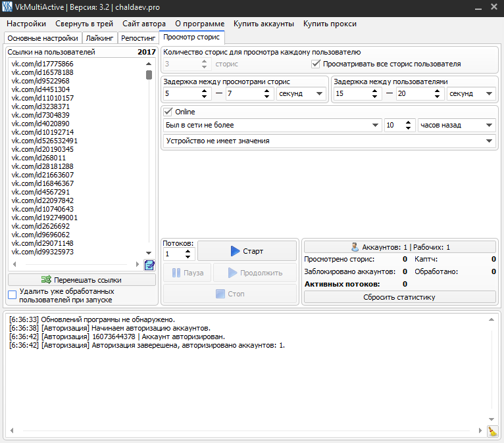Click the Аккаунтов user status bar
This screenshot has width=504, height=443.
(400, 247)
